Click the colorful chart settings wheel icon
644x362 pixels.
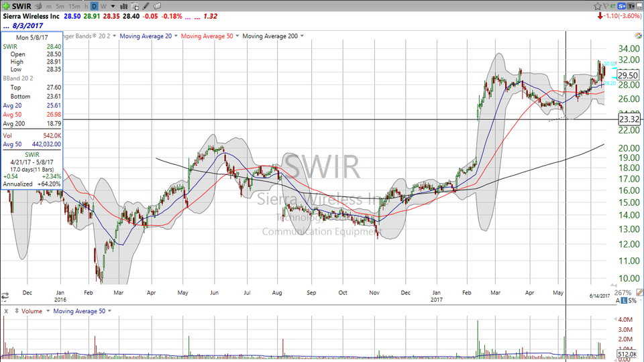point(638,36)
